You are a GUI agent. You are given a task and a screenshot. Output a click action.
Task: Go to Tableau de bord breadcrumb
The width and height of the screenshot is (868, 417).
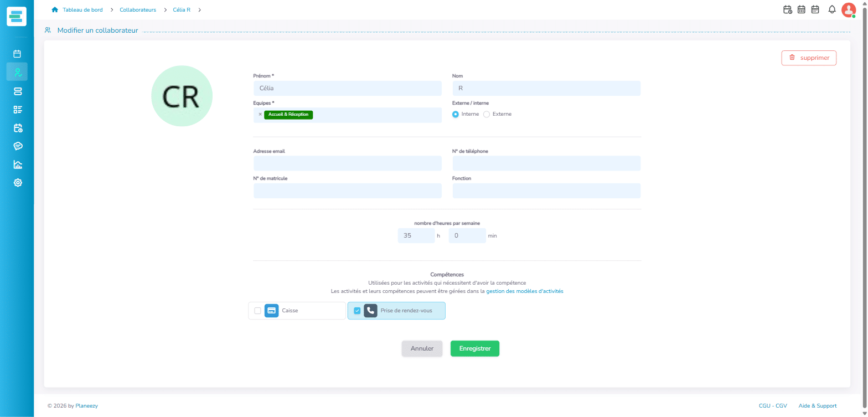coord(82,9)
